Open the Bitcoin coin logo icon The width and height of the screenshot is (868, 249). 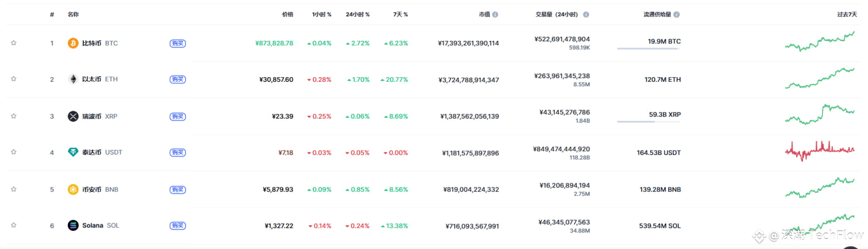coord(73,43)
